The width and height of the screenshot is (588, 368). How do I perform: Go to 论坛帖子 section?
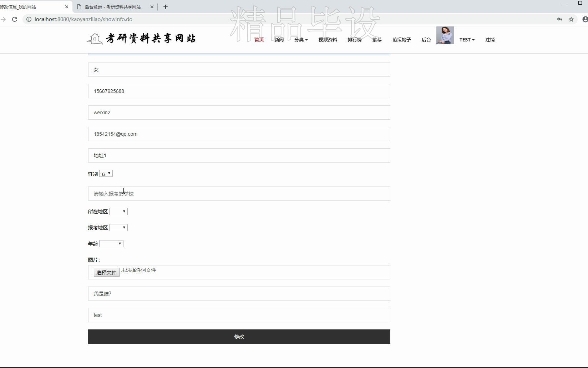pyautogui.click(x=401, y=40)
